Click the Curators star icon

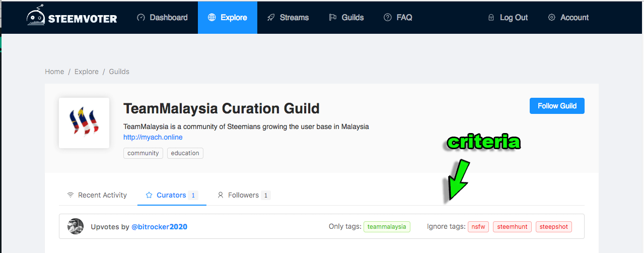[x=149, y=195]
